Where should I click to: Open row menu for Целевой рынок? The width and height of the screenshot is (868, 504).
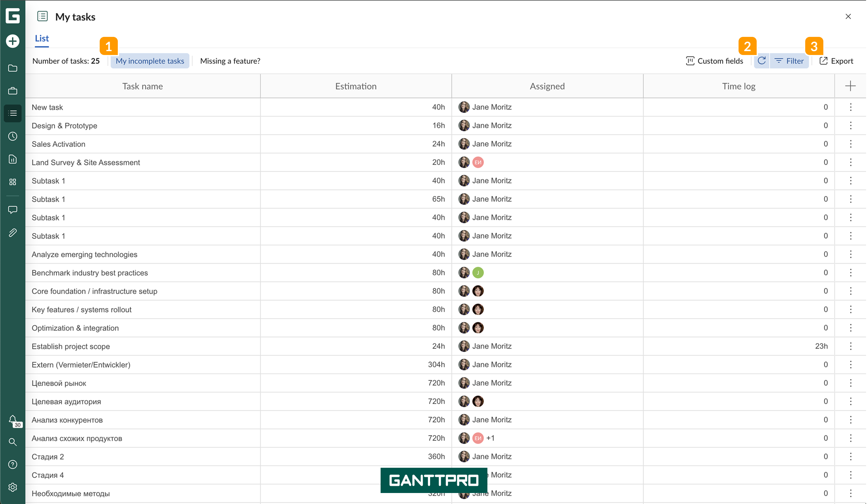point(851,383)
